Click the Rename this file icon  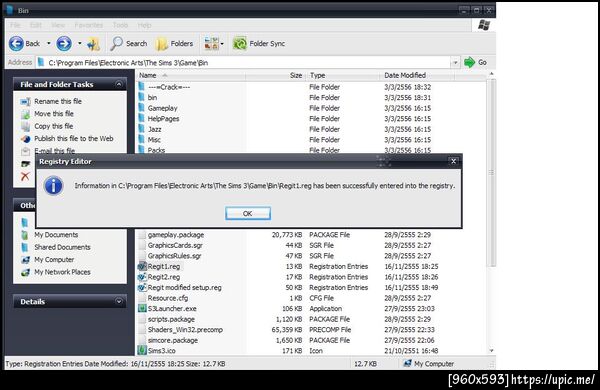25,102
